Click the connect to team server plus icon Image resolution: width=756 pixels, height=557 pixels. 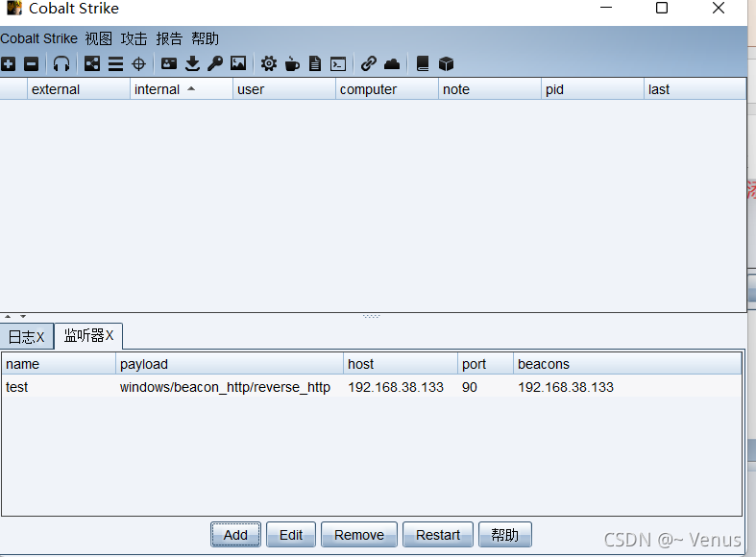click(9, 63)
